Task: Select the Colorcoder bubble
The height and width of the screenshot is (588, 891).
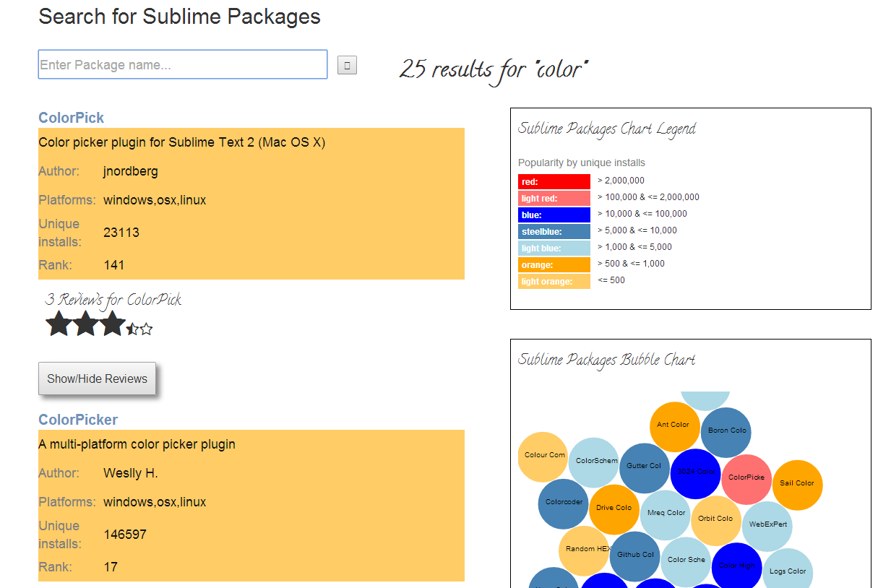Action: click(x=564, y=503)
